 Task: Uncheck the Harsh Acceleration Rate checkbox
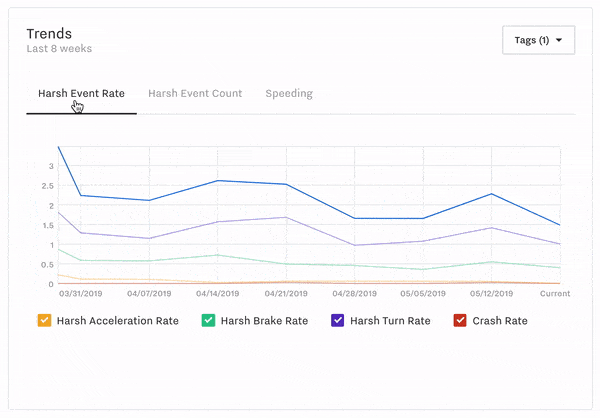point(44,320)
